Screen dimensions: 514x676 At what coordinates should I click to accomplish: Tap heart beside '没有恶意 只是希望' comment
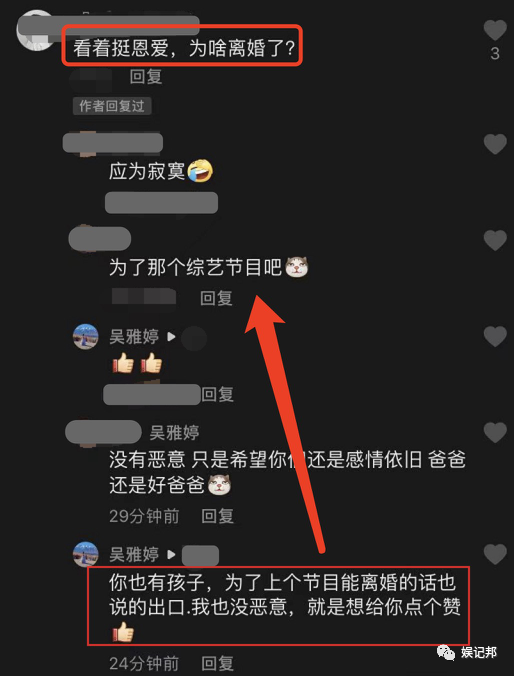495,432
